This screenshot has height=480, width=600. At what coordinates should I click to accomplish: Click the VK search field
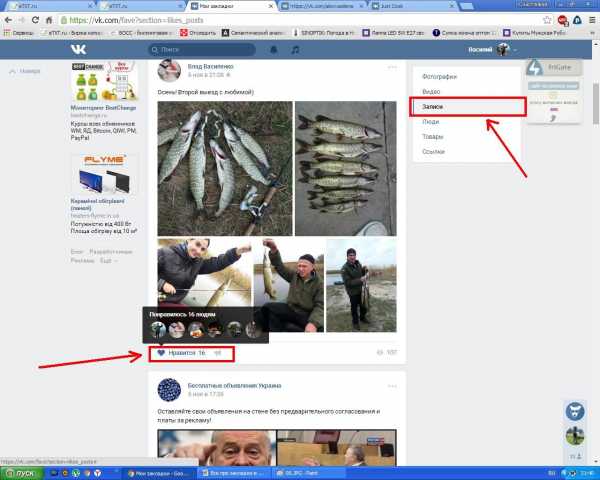pos(202,50)
